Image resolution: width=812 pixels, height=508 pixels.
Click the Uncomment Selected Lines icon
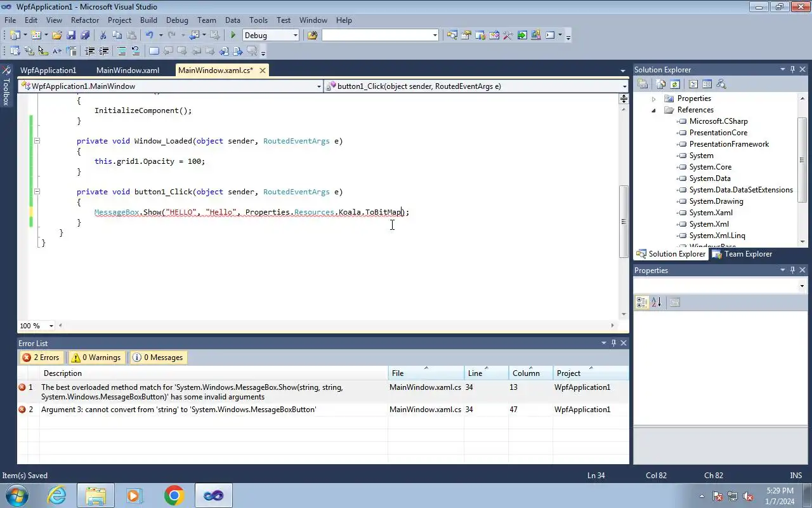coord(136,51)
